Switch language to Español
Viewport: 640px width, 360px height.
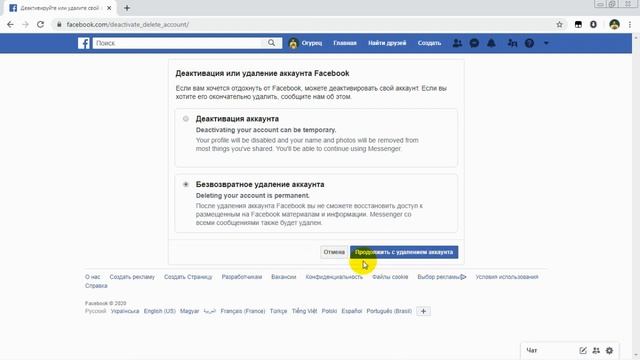pyautogui.click(x=352, y=311)
